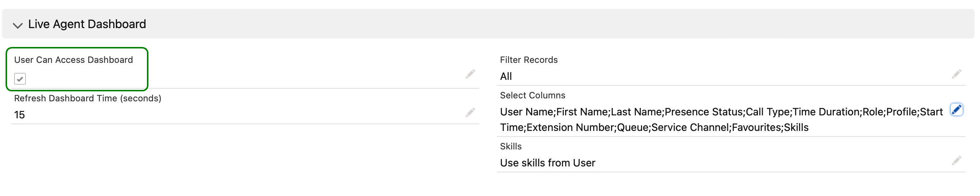
Task: Click the Live Agent Dashboard section title
Action: click(87, 24)
